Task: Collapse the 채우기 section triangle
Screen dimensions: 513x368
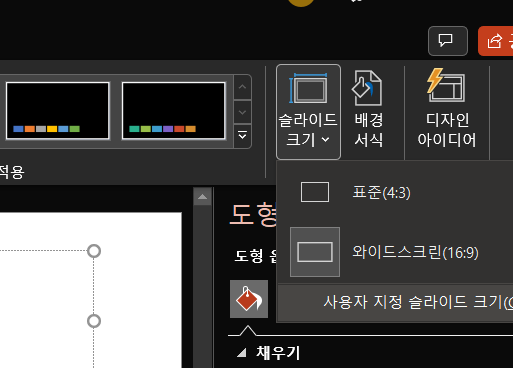Action: pyautogui.click(x=242, y=353)
